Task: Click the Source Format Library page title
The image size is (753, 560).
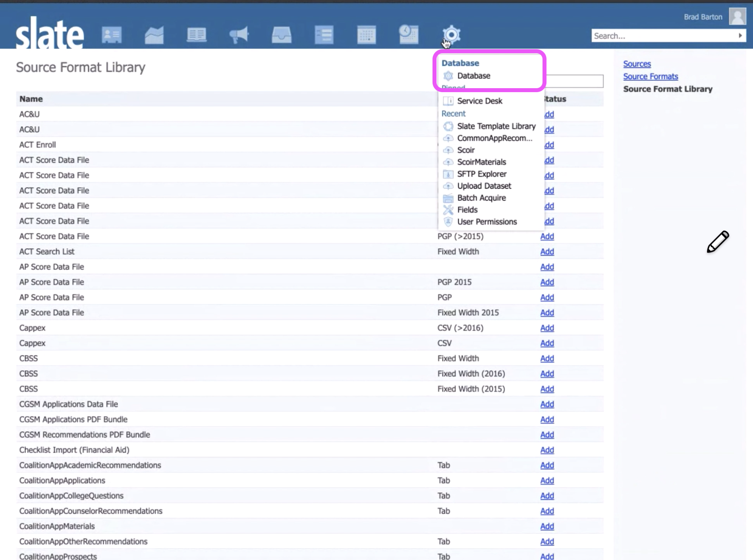Action: [x=81, y=67]
